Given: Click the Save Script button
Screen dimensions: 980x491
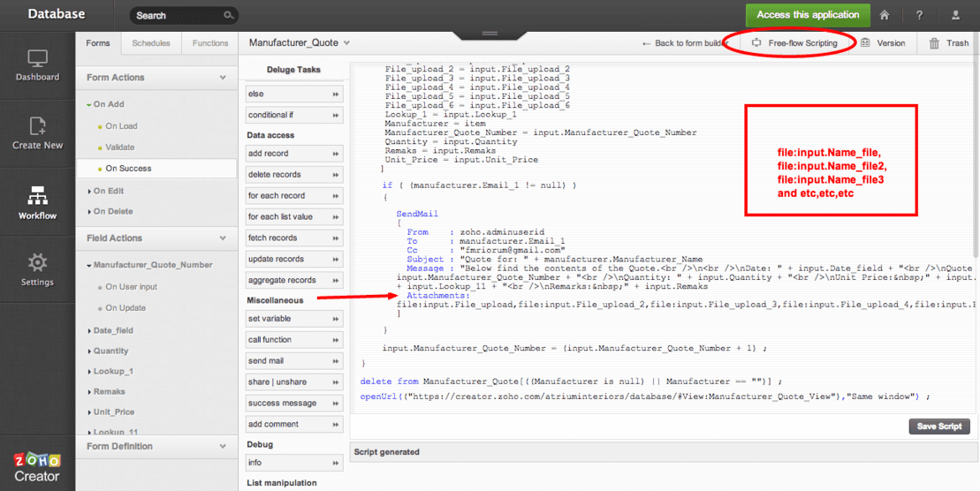Looking at the screenshot, I should (939, 427).
